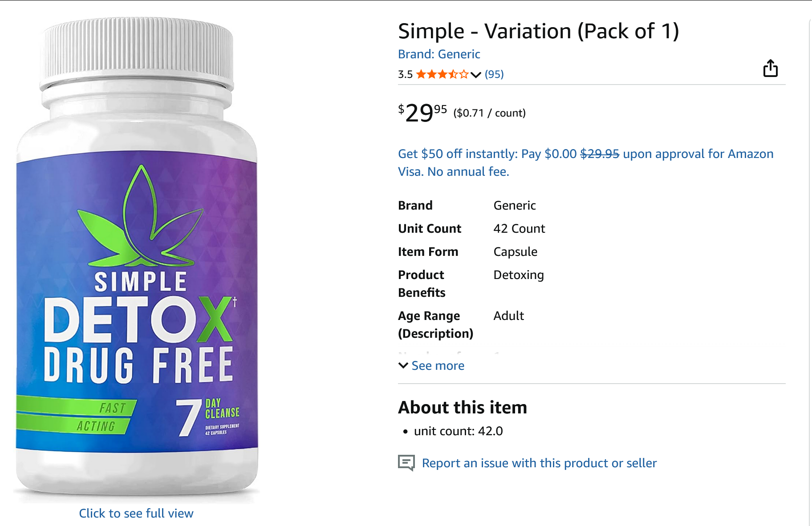The width and height of the screenshot is (812, 526).
Task: Open the rating breakdown chevron next to stars
Action: pyautogui.click(x=476, y=74)
